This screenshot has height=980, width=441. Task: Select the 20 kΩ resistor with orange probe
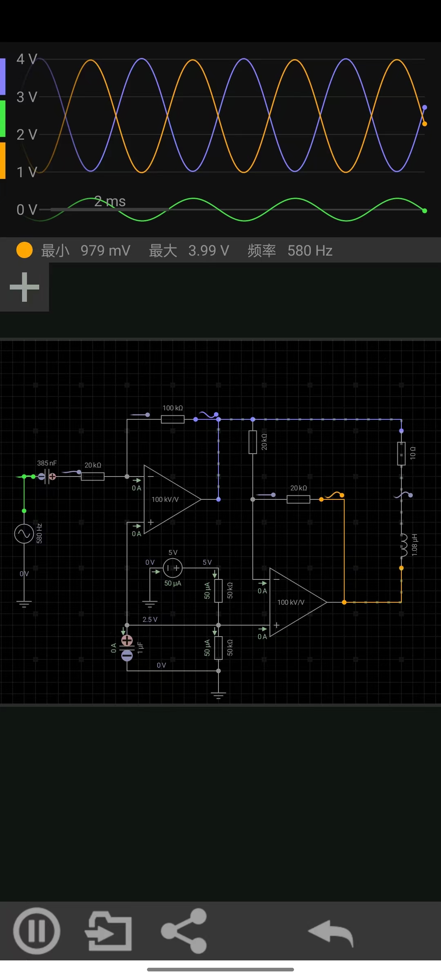[298, 499]
